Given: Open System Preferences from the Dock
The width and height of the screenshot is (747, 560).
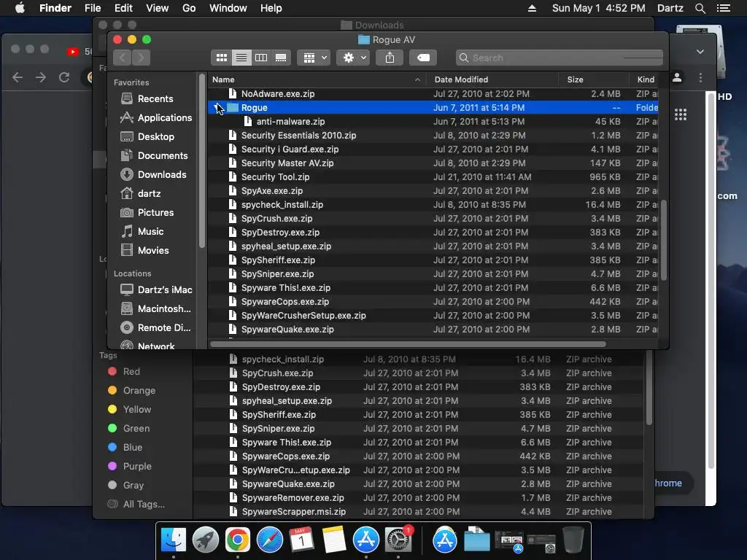Looking at the screenshot, I should (398, 540).
